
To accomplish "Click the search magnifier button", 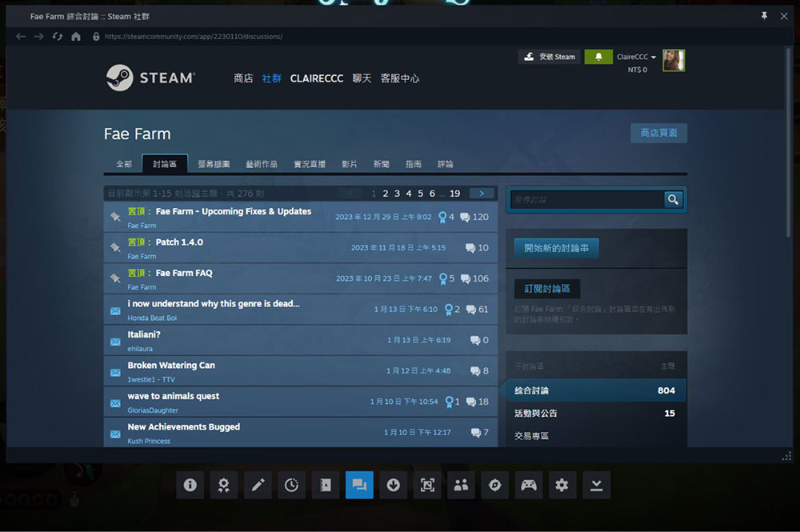I will coord(673,199).
